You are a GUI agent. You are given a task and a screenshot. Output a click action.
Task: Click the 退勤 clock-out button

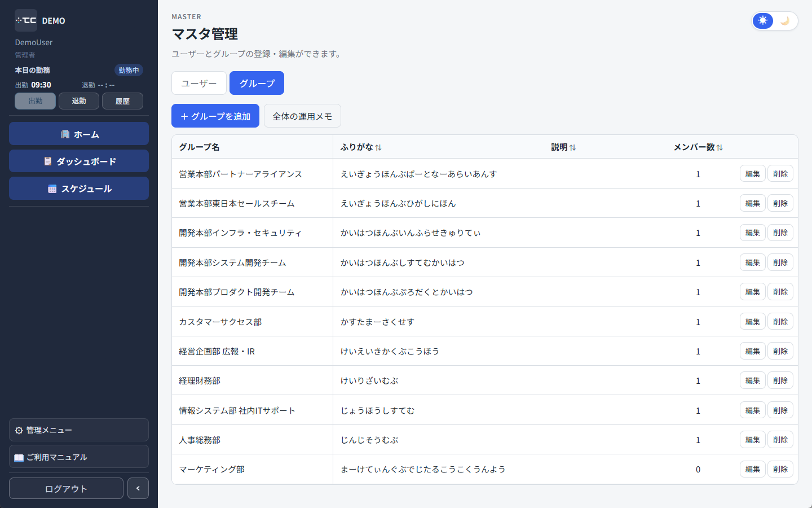(x=79, y=101)
